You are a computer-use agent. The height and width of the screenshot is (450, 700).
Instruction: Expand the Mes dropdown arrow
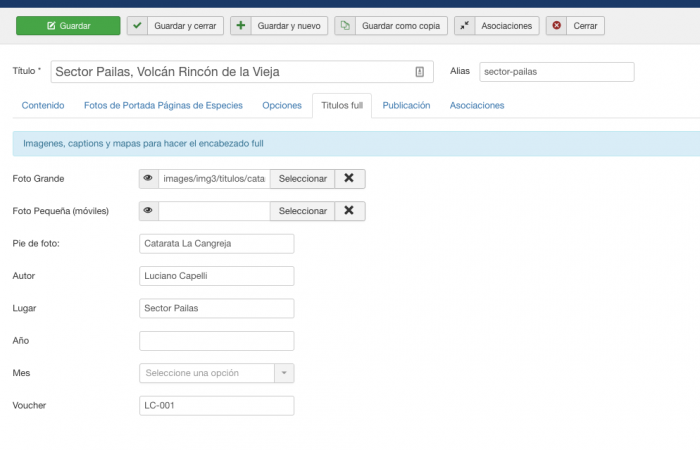click(x=284, y=373)
